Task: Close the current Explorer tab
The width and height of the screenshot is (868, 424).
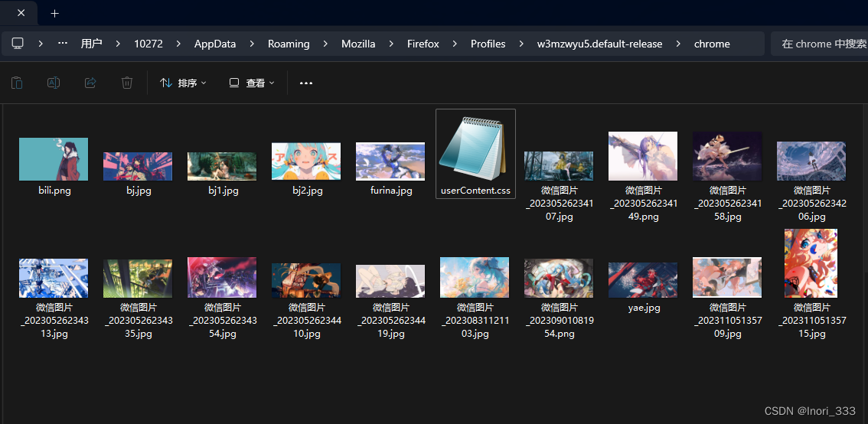Action: click(x=21, y=13)
